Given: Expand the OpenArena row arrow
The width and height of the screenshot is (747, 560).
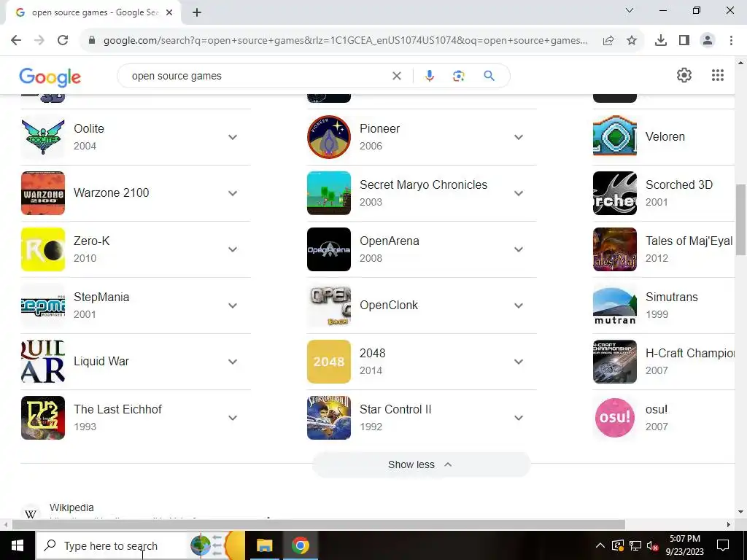Looking at the screenshot, I should 519,249.
